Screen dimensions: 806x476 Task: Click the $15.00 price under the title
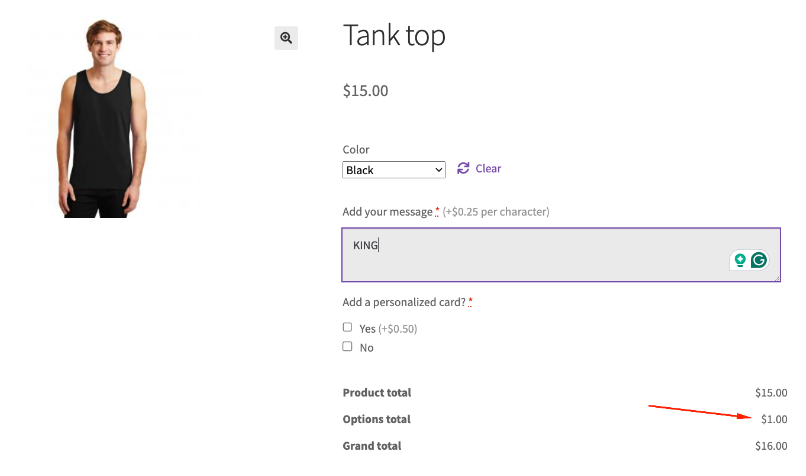(365, 91)
